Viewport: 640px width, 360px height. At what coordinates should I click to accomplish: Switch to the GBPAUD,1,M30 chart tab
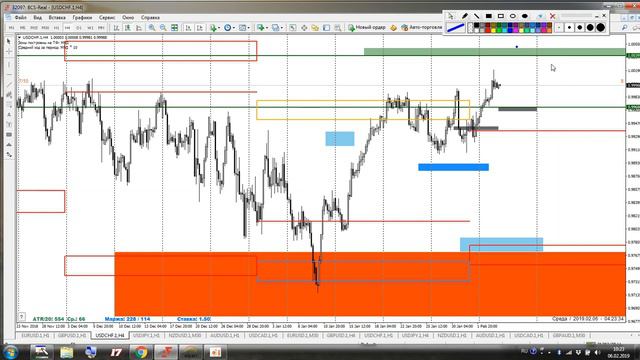click(x=569, y=335)
